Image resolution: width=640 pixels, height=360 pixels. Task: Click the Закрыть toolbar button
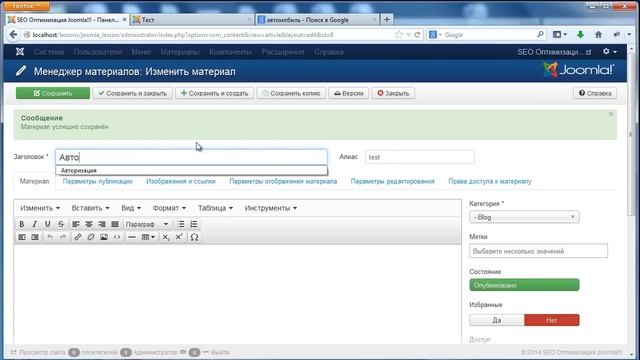coord(393,93)
